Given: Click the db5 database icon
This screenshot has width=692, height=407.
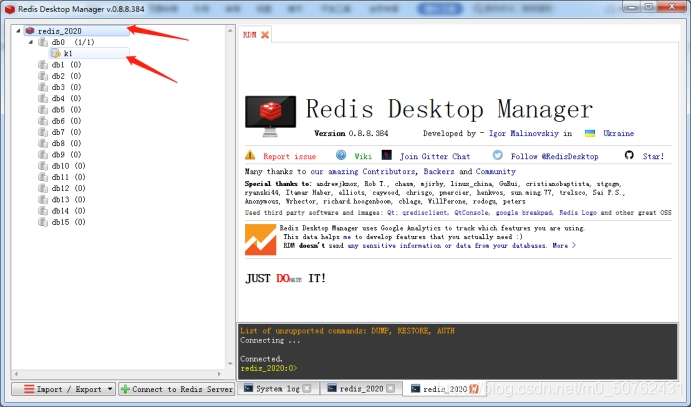Looking at the screenshot, I should pos(43,109).
